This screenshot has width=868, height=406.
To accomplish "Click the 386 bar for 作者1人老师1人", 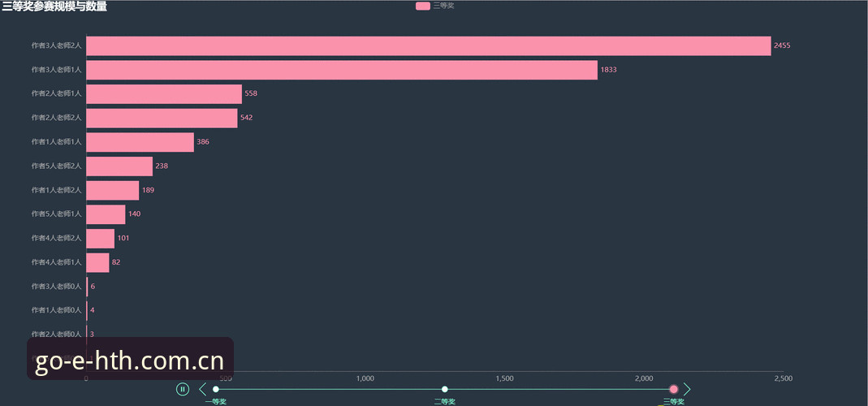I will click(x=140, y=142).
